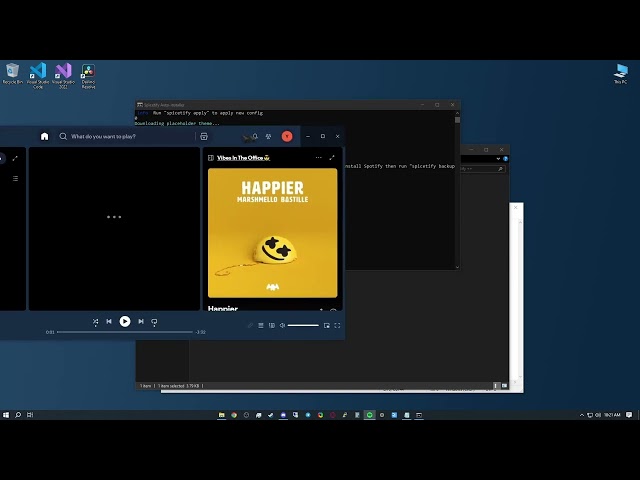
Task: Toggle shuffle playback
Action: coord(96,322)
